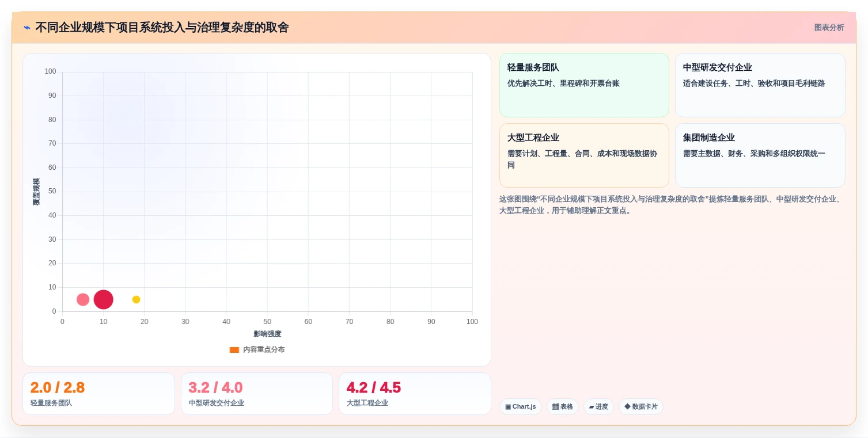The width and height of the screenshot is (868, 438).
Task: Click the grid icon in 表格 tag
Action: tap(555, 406)
